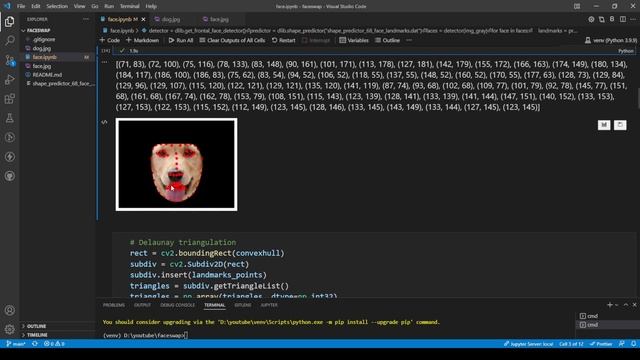Open the Accounts icon in activity bar
Image resolution: width=640 pixels, height=360 pixels.
point(9,310)
